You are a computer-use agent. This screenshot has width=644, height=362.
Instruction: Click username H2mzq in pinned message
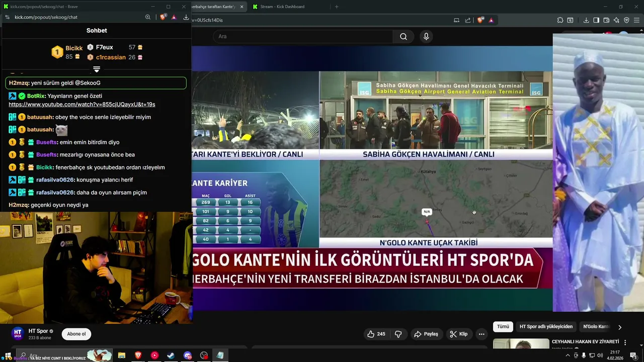19,83
